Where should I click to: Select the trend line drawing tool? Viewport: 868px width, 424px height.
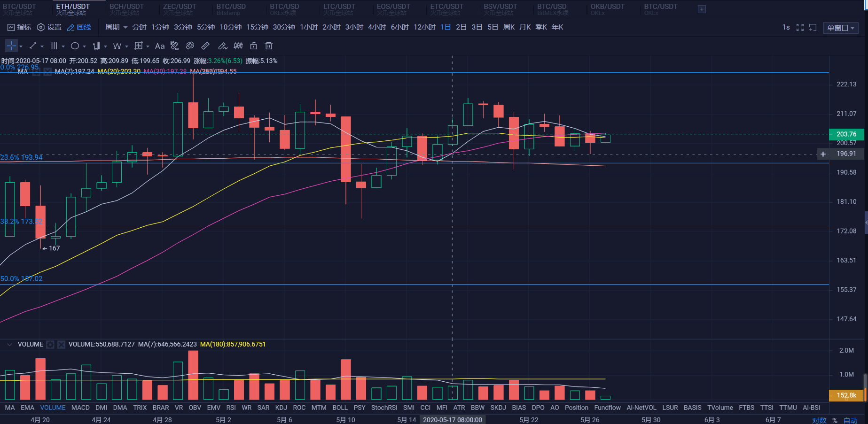tap(33, 46)
